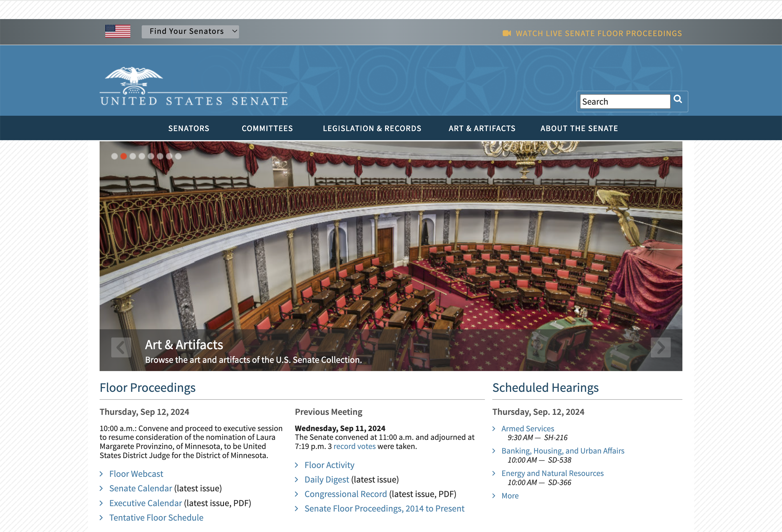Screen dimensions: 782x532
Task: Open the Committees menu
Action: point(267,129)
